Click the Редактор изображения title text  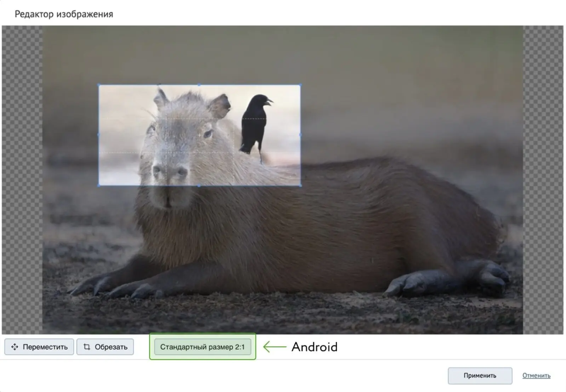tap(64, 14)
